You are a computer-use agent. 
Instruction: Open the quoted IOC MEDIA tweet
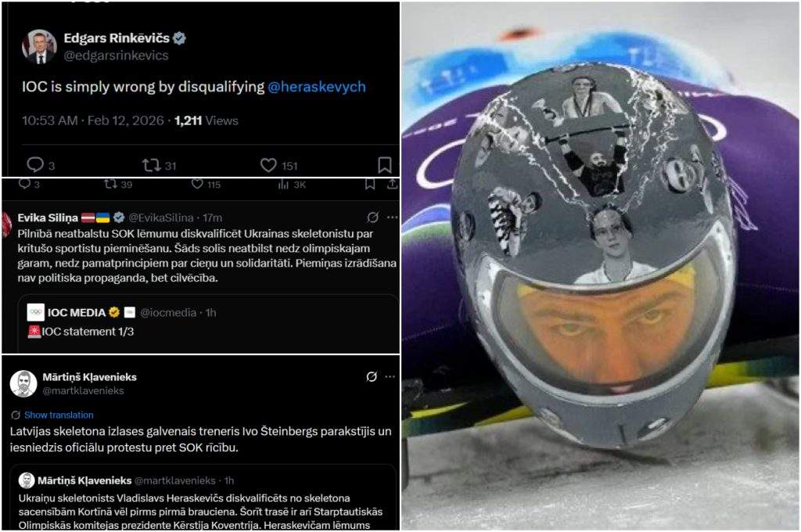click(x=208, y=323)
